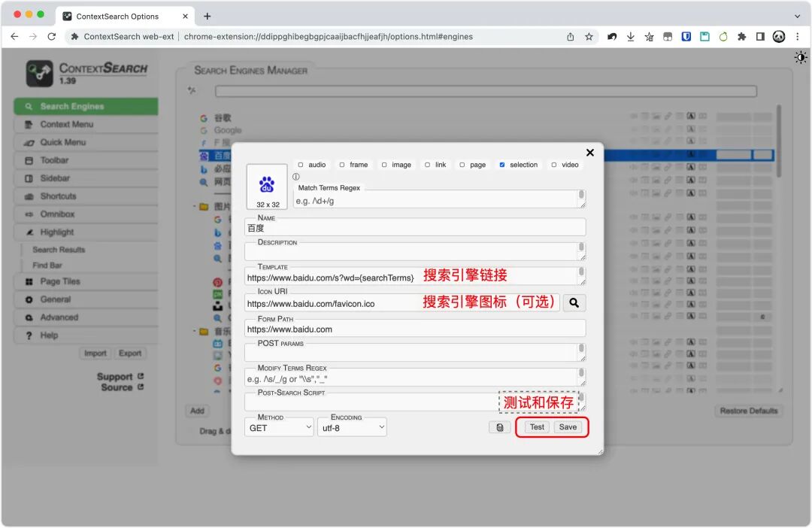Screen dimensions: 812x528
Task: Open the Method GET dropdown
Action: (279, 427)
